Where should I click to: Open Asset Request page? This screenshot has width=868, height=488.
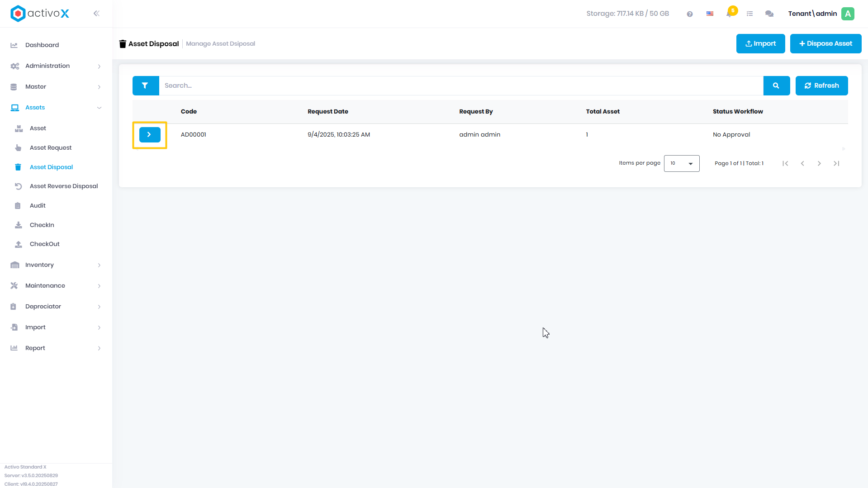(51, 148)
